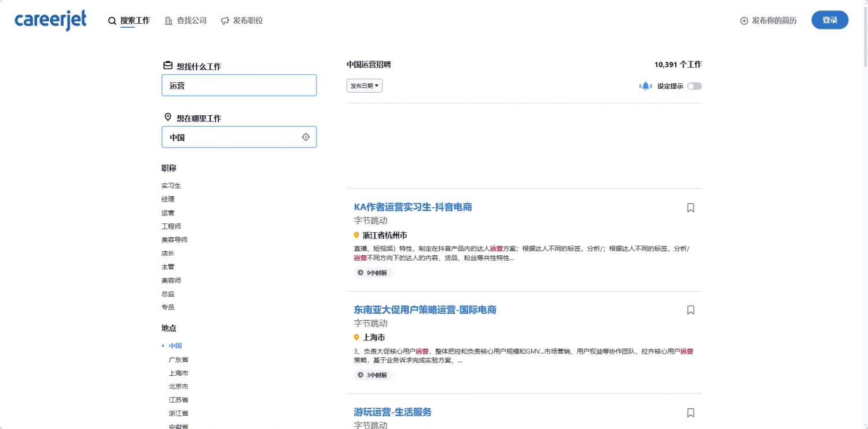Filter by job title 店长
The image size is (868, 429).
point(168,254)
